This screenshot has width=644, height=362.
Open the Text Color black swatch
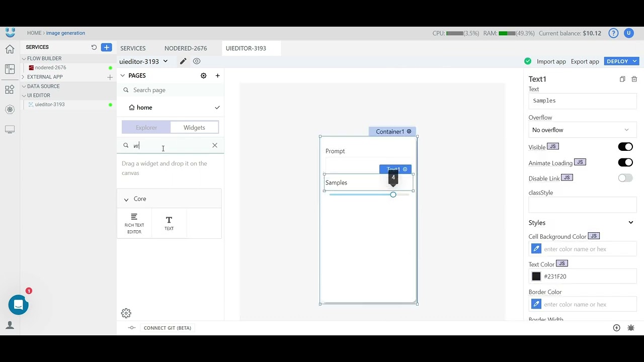(536, 277)
